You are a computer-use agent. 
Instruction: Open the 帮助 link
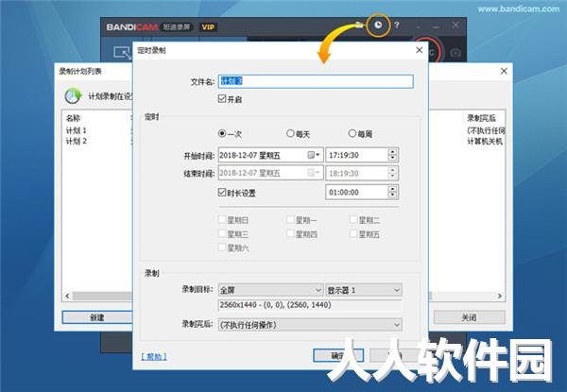point(154,357)
